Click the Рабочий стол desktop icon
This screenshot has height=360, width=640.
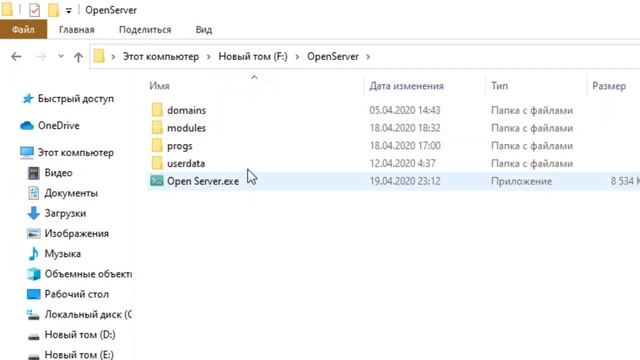pos(33,294)
